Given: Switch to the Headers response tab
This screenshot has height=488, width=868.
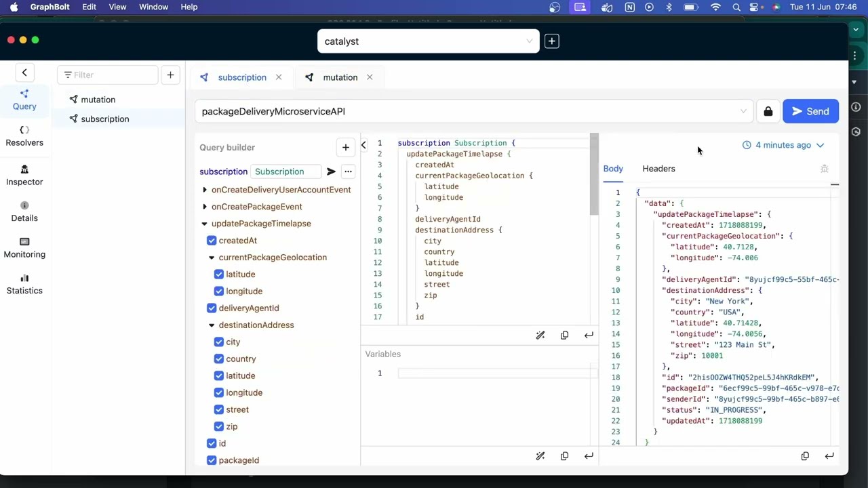Looking at the screenshot, I should [658, 169].
